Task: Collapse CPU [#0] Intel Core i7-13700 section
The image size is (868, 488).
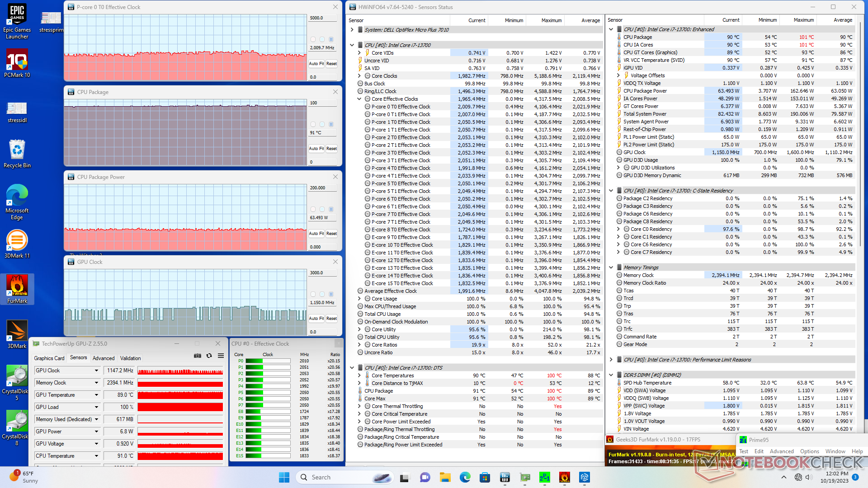Action: pyautogui.click(x=352, y=45)
